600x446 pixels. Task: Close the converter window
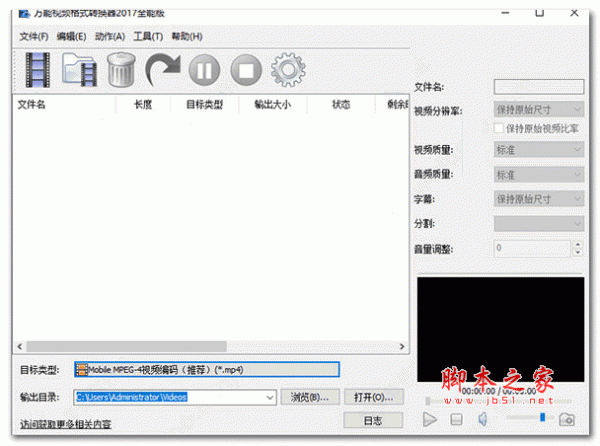[574, 13]
